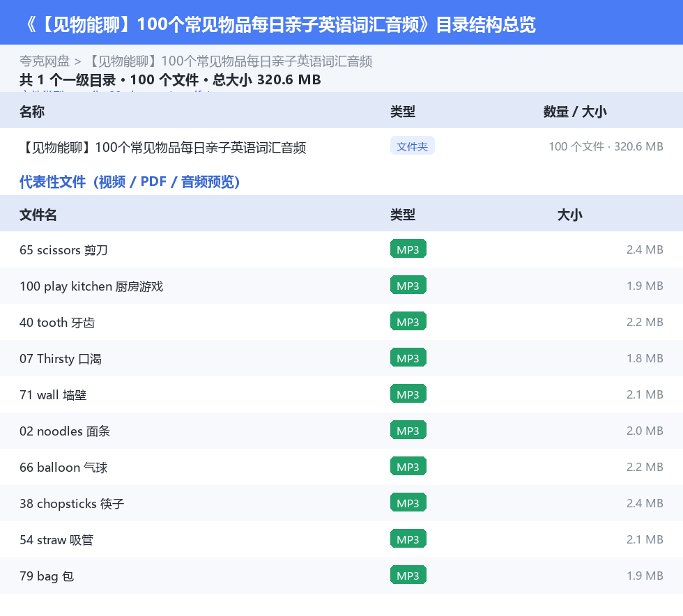Click the 大小 column header
The image size is (683, 616).
click(570, 215)
